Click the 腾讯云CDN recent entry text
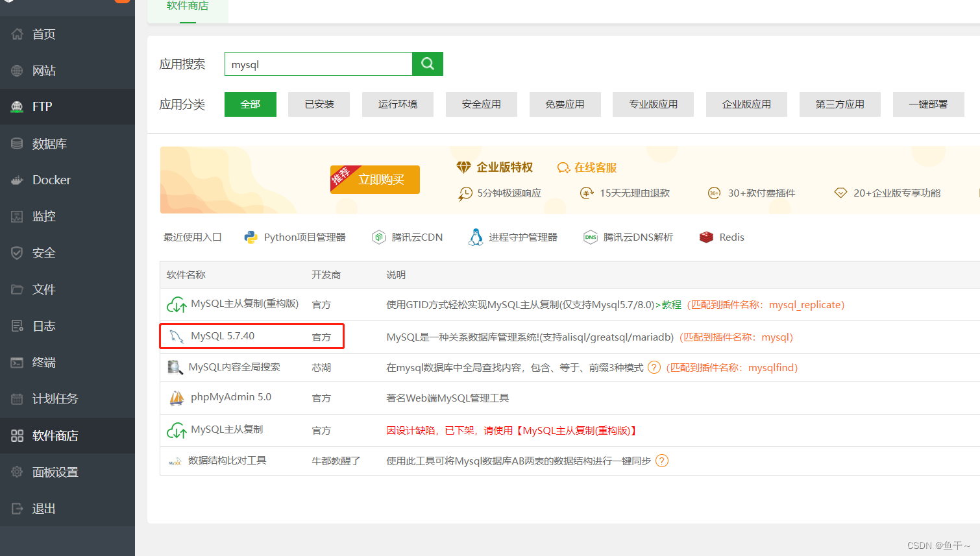The width and height of the screenshot is (980, 556). pos(417,237)
